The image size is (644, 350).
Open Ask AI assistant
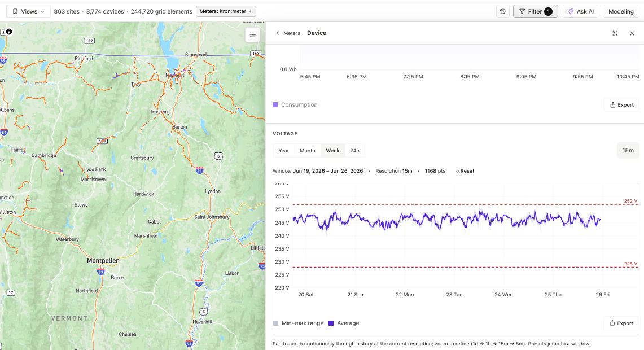click(580, 11)
